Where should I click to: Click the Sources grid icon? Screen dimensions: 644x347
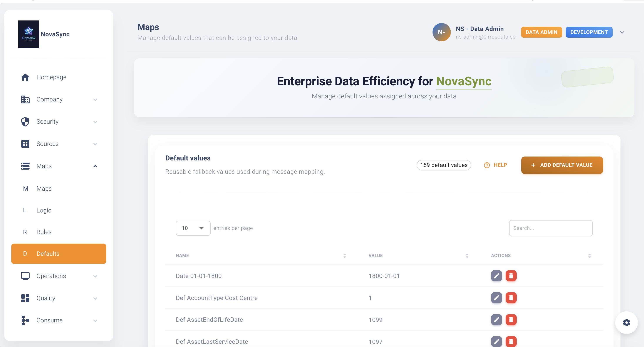tap(25, 144)
